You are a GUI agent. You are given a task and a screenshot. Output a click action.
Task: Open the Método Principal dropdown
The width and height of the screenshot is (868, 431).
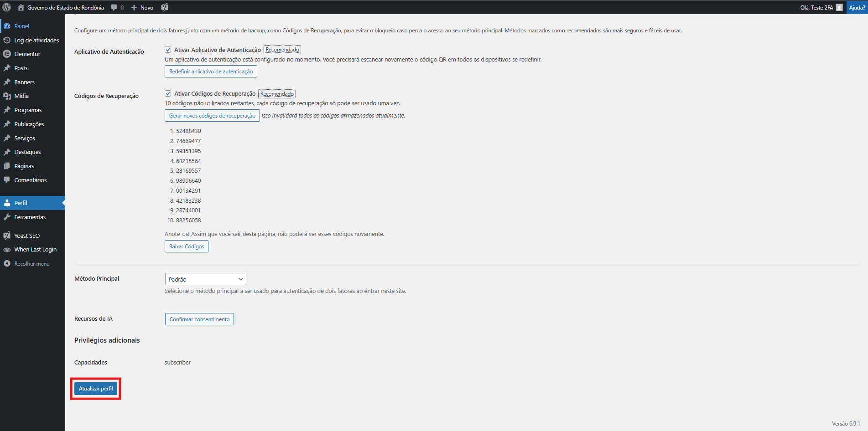point(205,279)
